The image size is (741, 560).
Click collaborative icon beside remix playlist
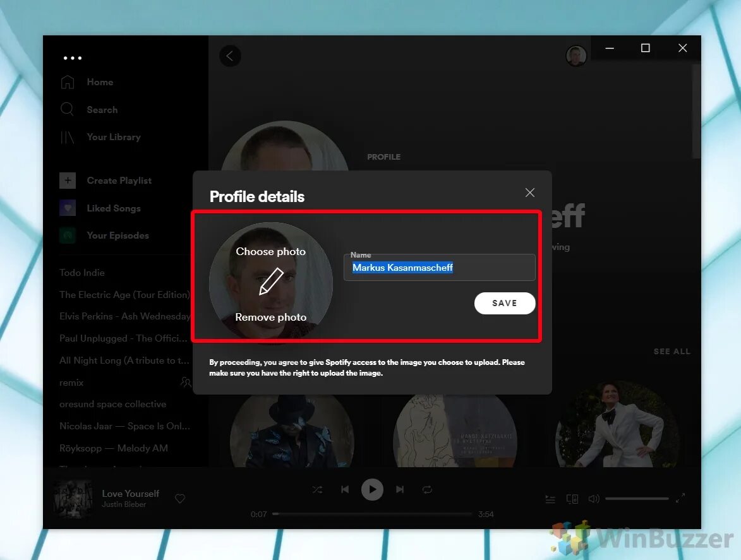tap(186, 382)
